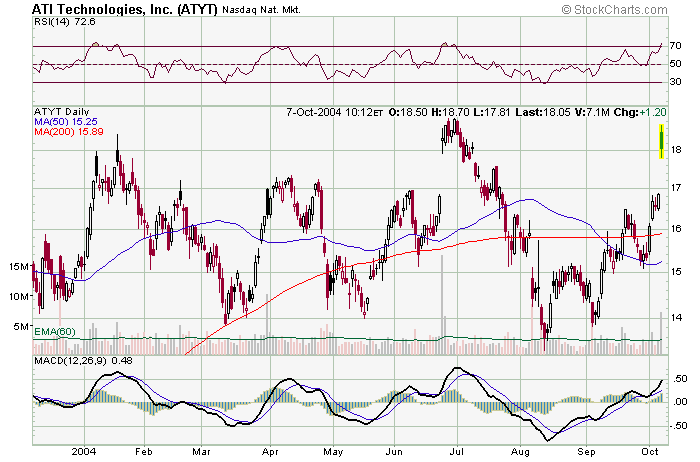Image resolution: width=700 pixels, height=462 pixels.
Task: Click the ATI Technologies, Inc. (ATYT) chart title
Action: pyautogui.click(x=125, y=9)
